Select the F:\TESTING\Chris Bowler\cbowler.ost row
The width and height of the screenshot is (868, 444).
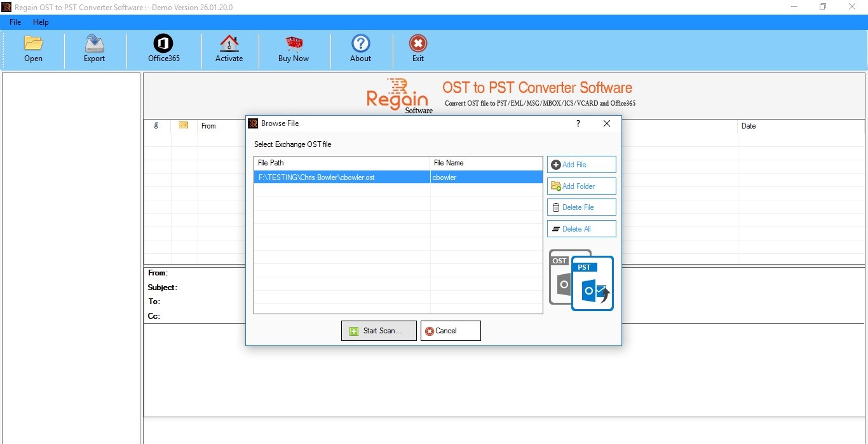pyautogui.click(x=398, y=177)
